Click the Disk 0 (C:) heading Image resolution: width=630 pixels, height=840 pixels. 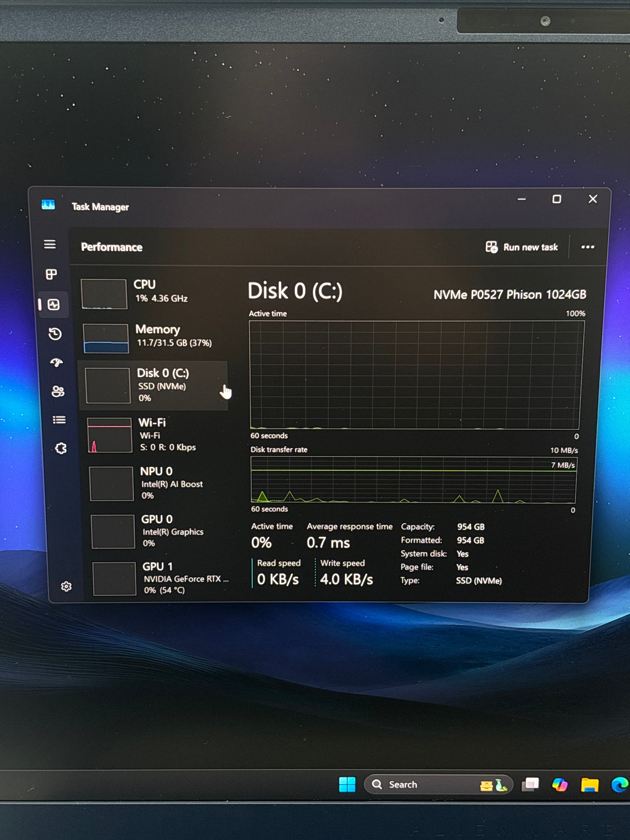295,291
